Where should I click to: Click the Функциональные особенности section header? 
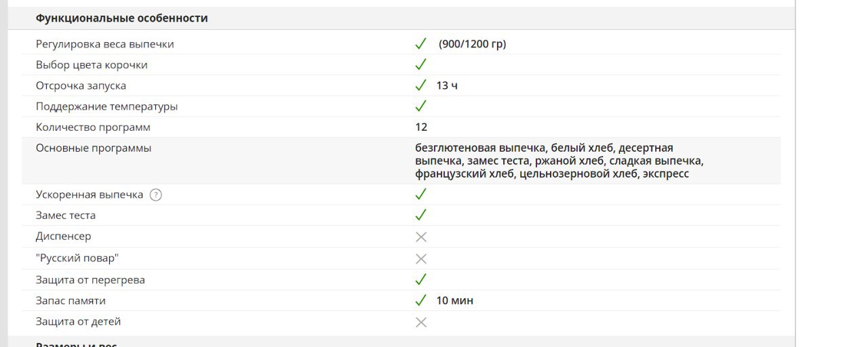[x=122, y=18]
